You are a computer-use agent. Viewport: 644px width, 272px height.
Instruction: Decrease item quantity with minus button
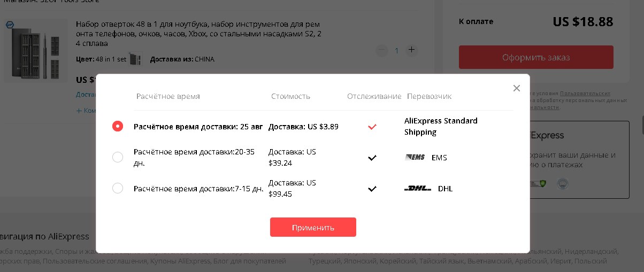pos(381,50)
